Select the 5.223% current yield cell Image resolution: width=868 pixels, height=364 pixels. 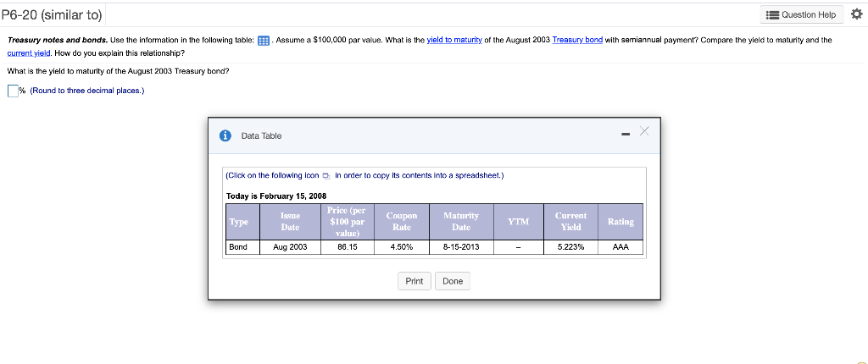570,247
